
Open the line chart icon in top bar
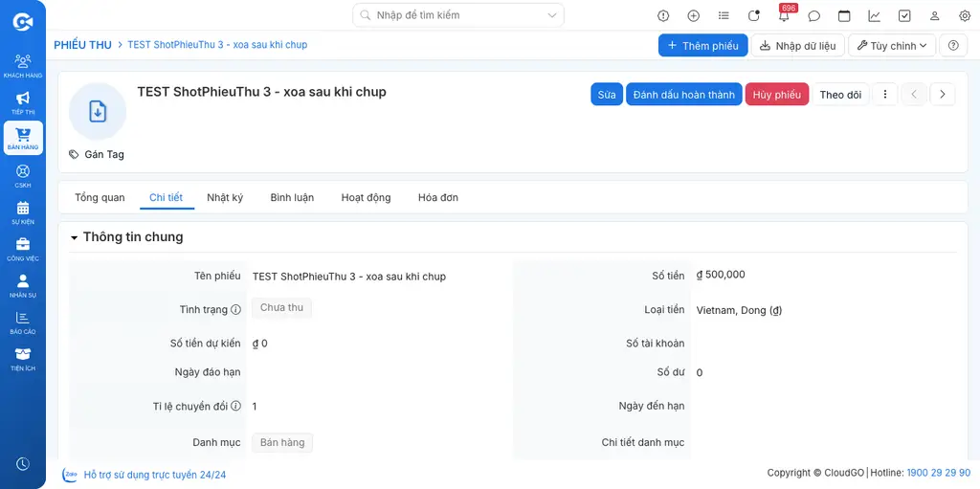point(875,15)
